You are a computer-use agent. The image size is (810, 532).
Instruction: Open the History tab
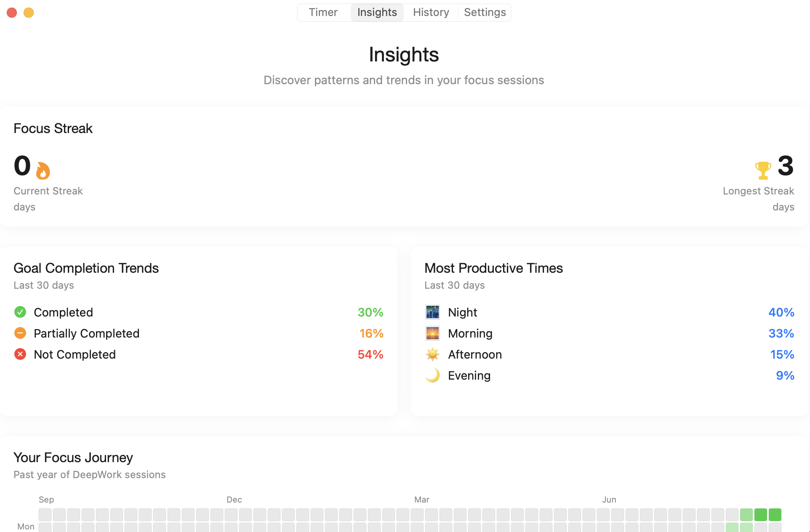coord(431,12)
